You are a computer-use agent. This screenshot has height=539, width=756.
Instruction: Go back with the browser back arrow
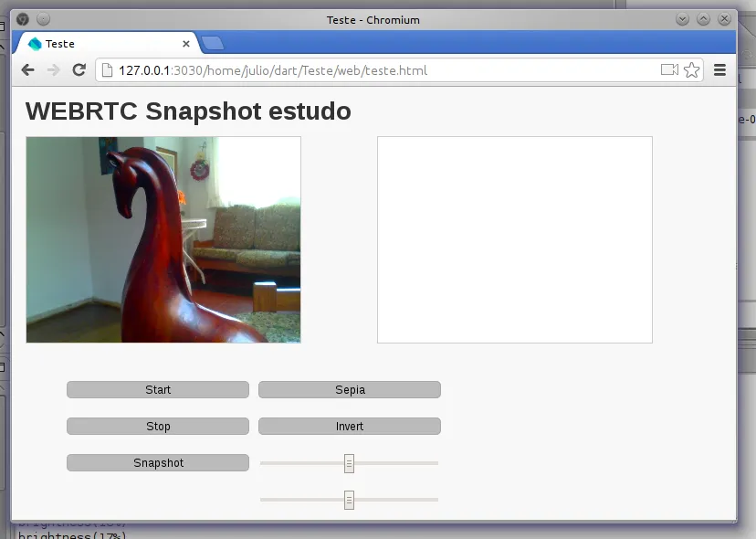pos(28,70)
